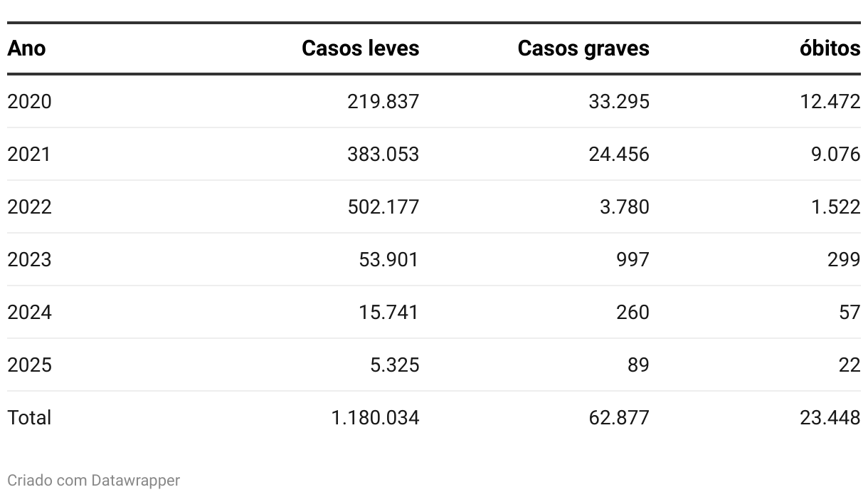Select the 2024 year row label
This screenshot has height=497, width=868.
click(x=29, y=313)
